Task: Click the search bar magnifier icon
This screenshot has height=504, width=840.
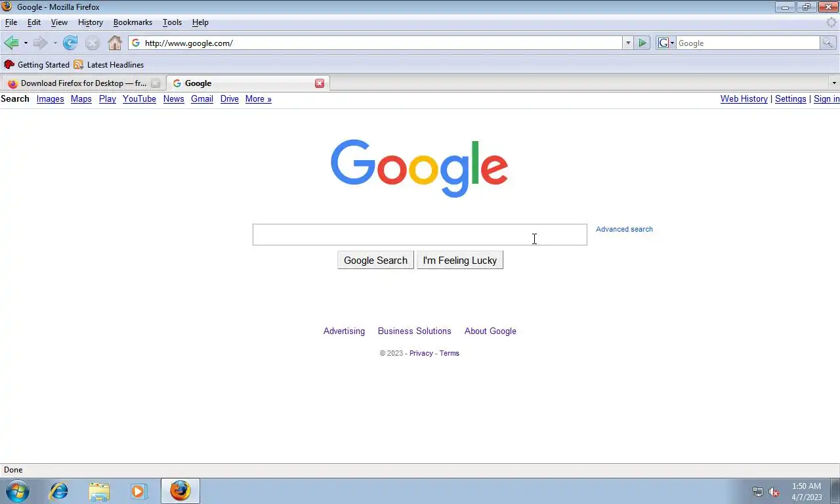Action: point(829,43)
